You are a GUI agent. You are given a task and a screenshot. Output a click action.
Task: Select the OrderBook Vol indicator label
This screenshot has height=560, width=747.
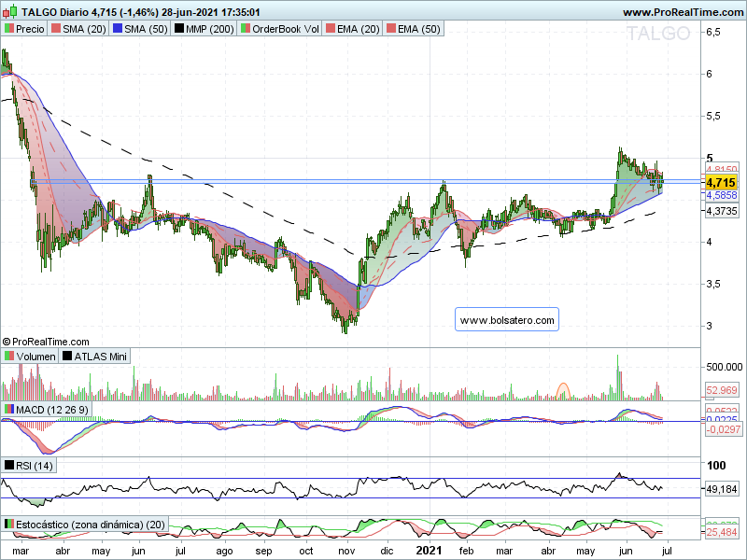coord(286,29)
